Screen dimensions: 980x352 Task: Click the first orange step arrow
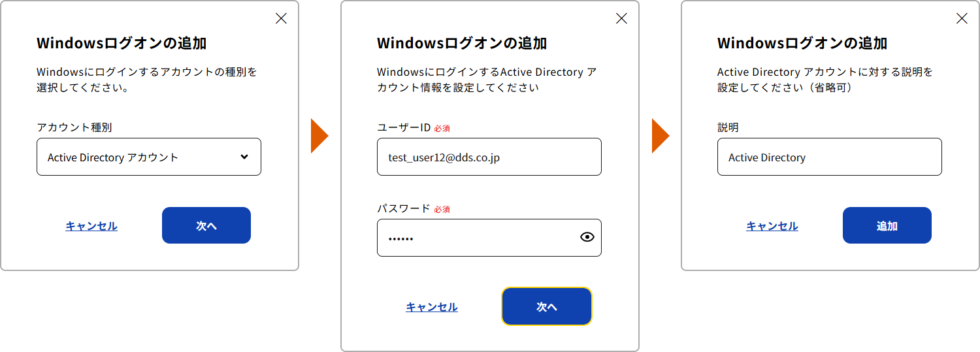[319, 136]
